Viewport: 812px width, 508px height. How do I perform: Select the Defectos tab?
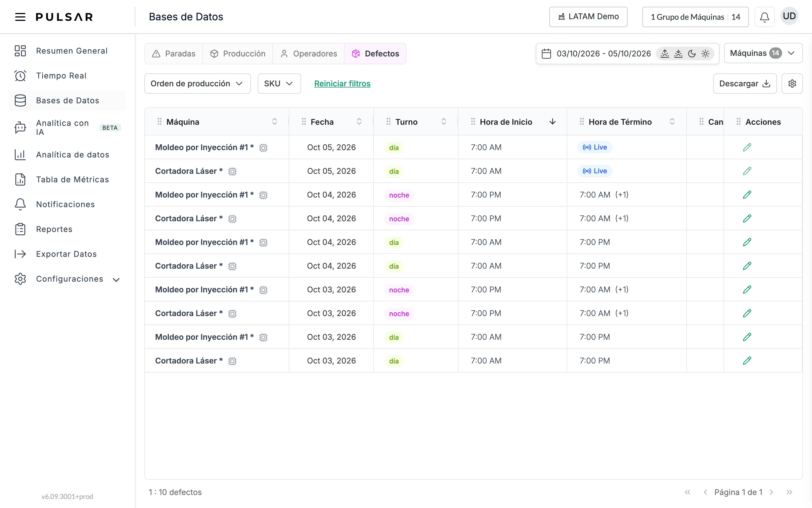pyautogui.click(x=375, y=53)
